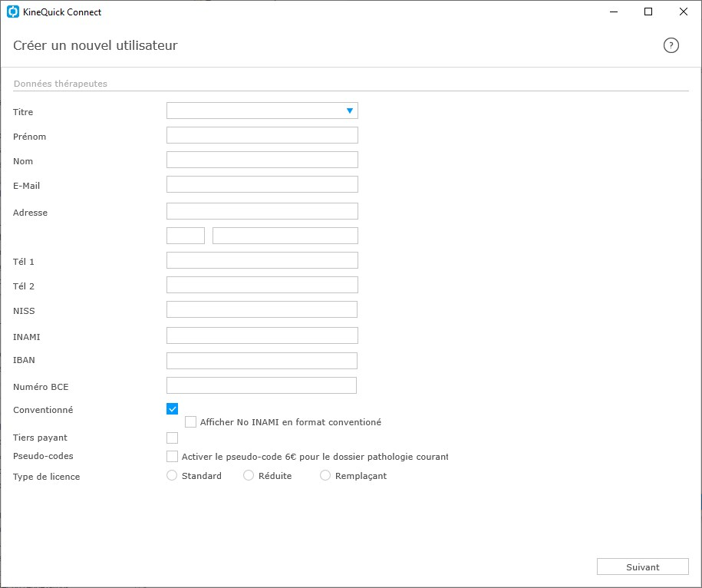Image resolution: width=702 pixels, height=588 pixels.
Task: Tick the Tiers payant checkbox
Action: coord(172,438)
